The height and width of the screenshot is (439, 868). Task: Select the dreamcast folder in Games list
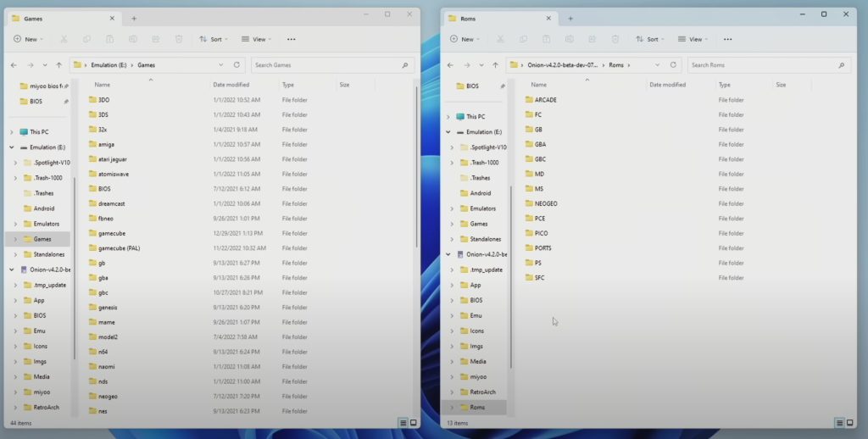click(x=111, y=203)
